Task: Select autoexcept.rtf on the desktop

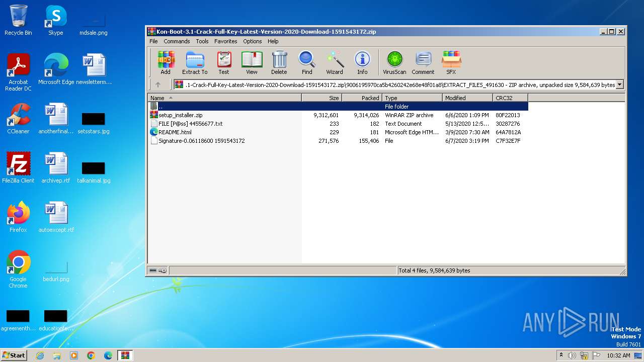Action: click(x=56, y=217)
